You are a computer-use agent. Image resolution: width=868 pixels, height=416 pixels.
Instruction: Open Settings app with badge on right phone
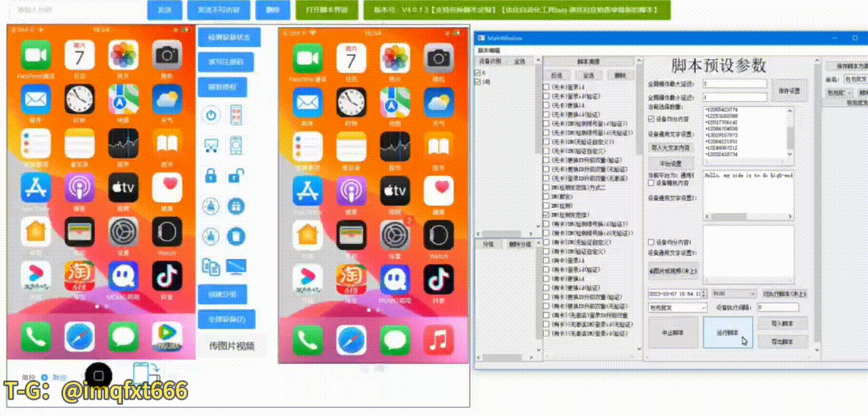[395, 235]
